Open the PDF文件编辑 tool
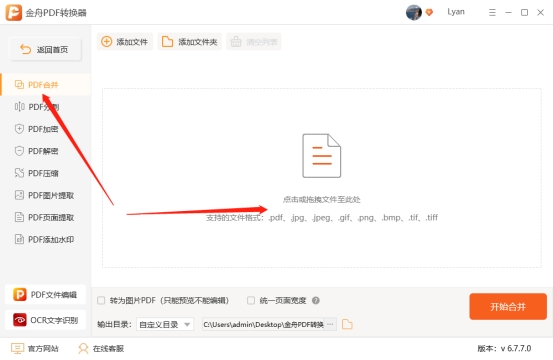The height and width of the screenshot is (360, 553). tap(45, 294)
